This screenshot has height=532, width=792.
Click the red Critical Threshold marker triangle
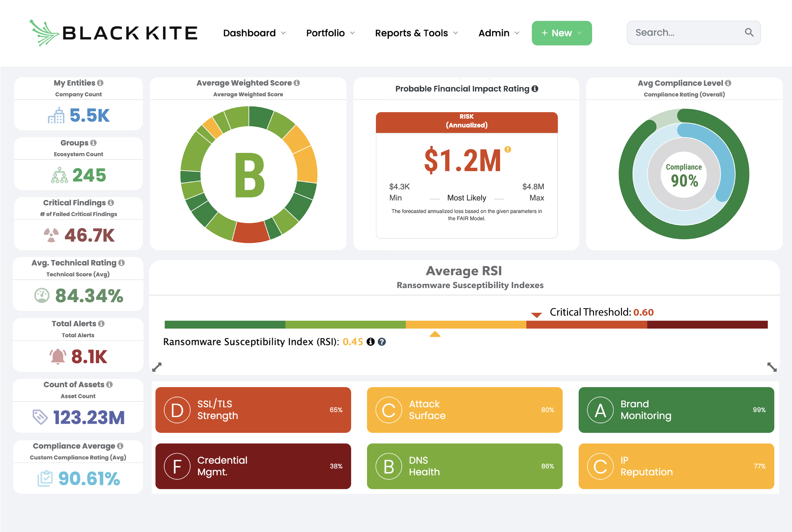click(536, 315)
